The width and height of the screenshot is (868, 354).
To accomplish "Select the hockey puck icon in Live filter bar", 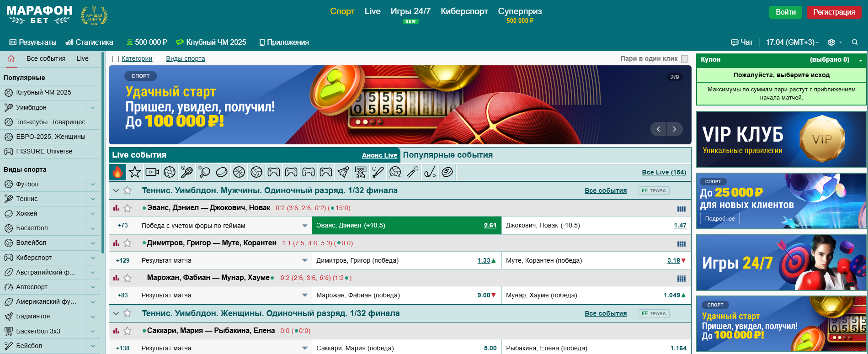I will (x=222, y=172).
